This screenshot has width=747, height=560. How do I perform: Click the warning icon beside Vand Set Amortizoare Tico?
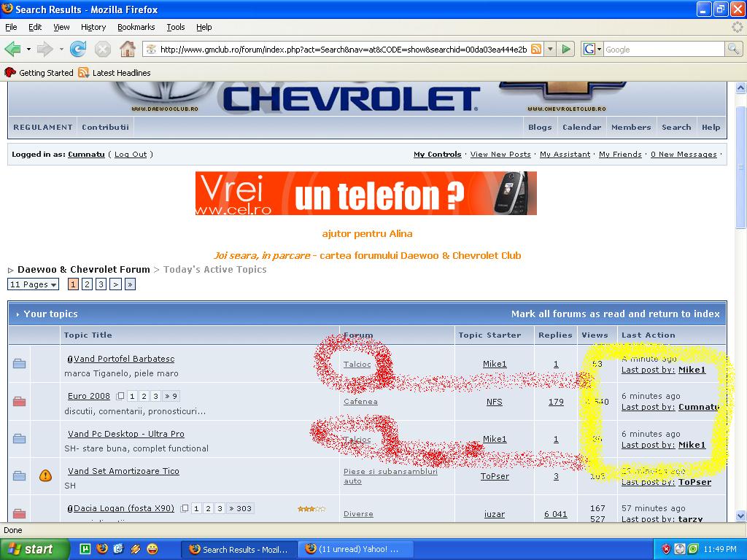45,476
